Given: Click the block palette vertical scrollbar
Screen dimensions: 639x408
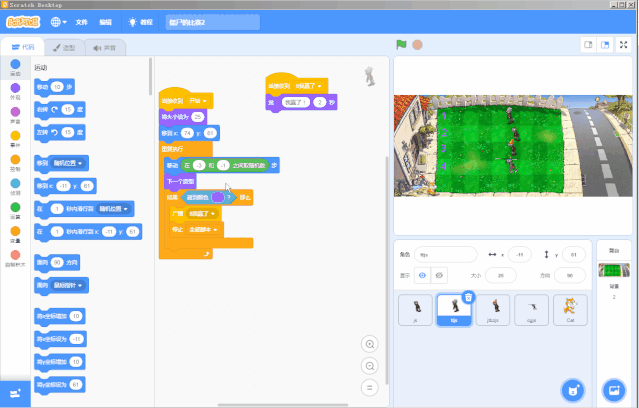Looking at the screenshot, I should coord(150,76).
